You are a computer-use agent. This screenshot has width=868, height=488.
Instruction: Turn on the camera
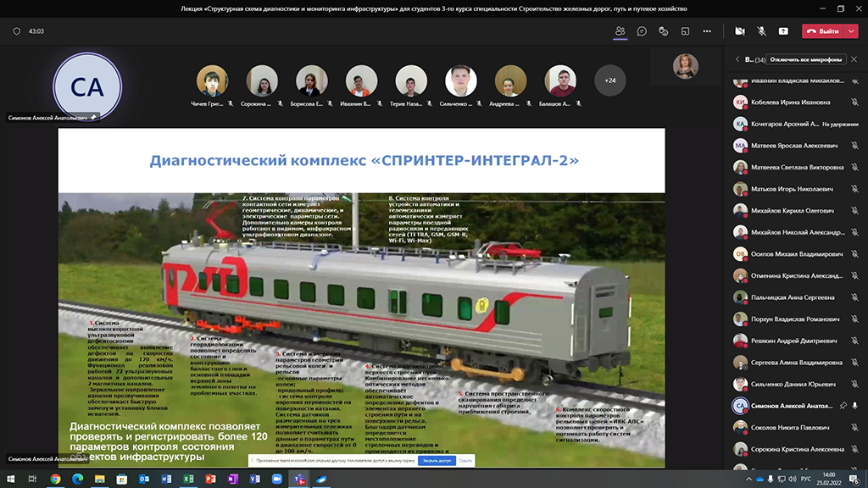click(739, 31)
